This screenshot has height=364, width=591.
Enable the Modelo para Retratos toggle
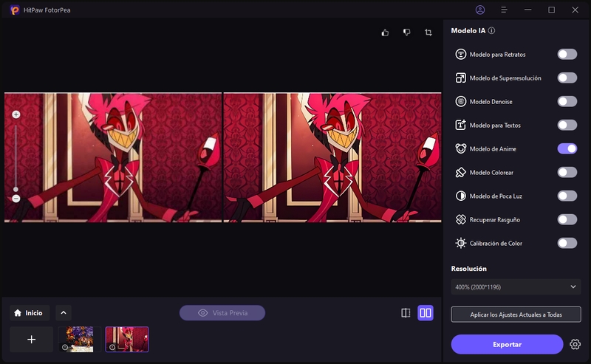click(x=567, y=54)
